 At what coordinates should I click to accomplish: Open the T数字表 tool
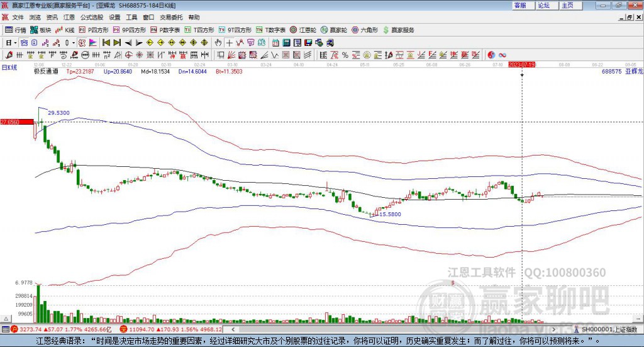tap(270, 30)
